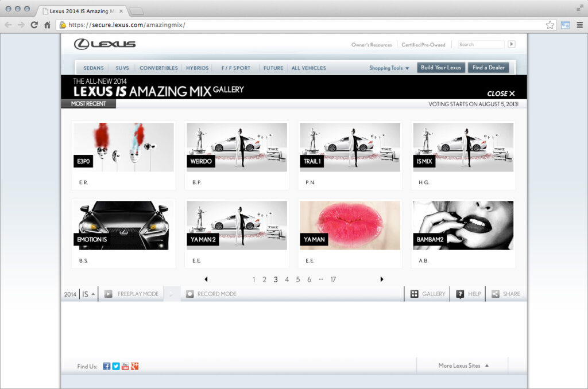Switch to the Most Recent tab
588x389 pixels.
pyautogui.click(x=88, y=104)
